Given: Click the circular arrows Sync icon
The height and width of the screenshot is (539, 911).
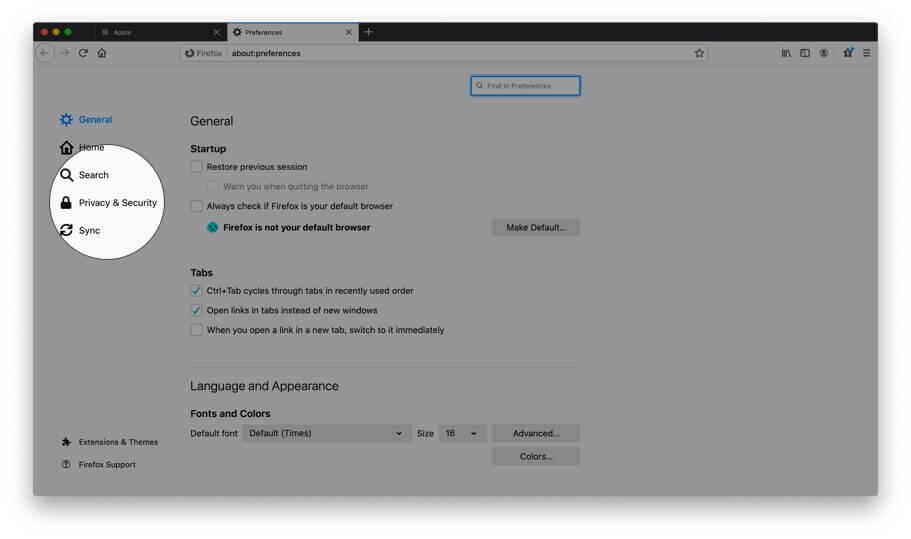Looking at the screenshot, I should point(66,231).
